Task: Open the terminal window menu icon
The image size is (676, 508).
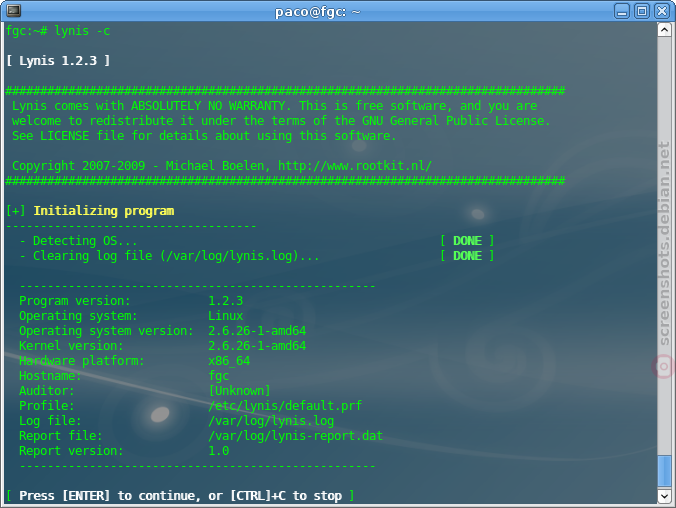Action: coord(13,10)
